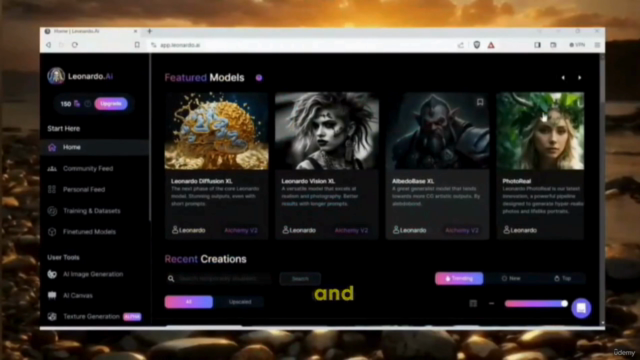Click Leonardo author on PhotoReal card
This screenshot has width=640, height=360.
[x=520, y=230]
